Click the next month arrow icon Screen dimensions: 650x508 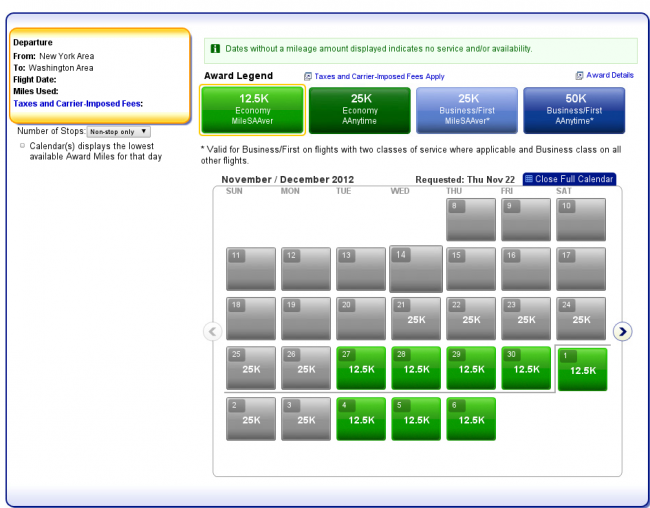click(622, 331)
